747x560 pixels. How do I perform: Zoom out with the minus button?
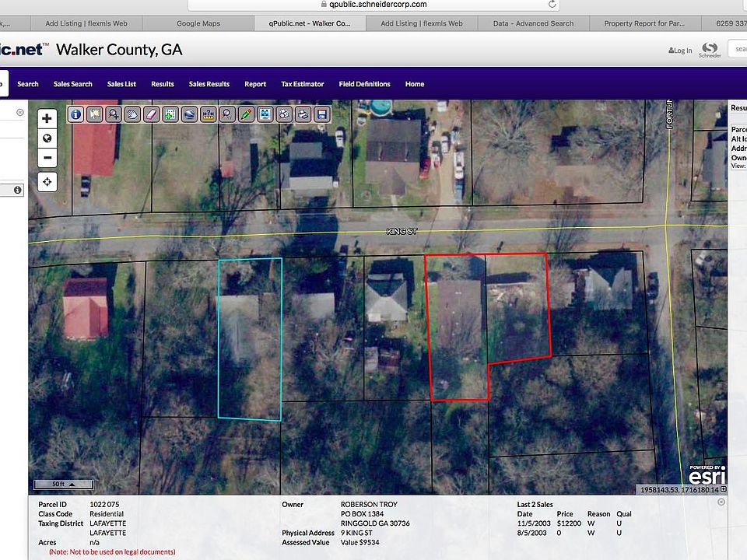(x=47, y=158)
